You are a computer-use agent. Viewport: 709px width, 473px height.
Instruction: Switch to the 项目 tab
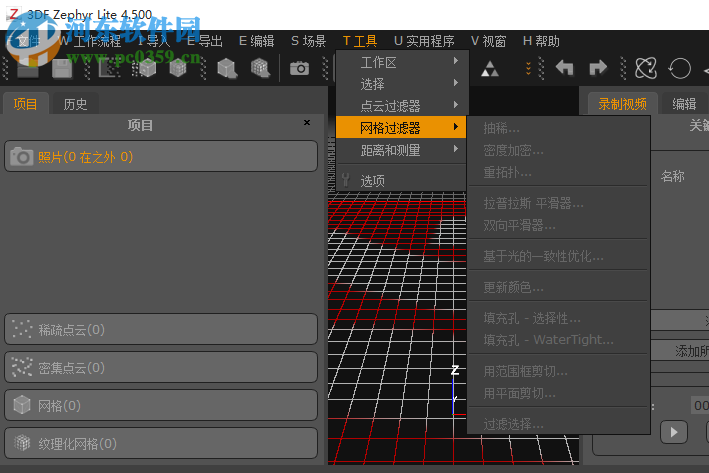[x=25, y=104]
